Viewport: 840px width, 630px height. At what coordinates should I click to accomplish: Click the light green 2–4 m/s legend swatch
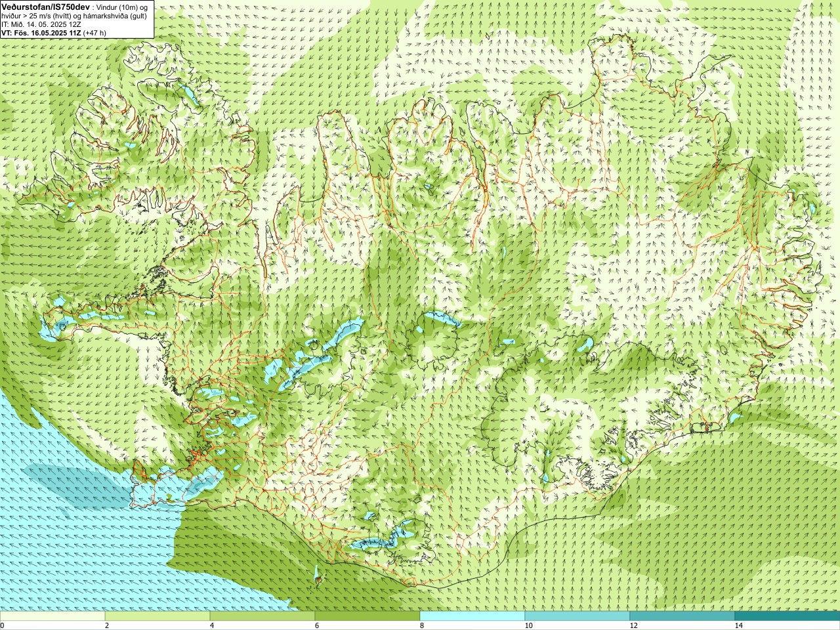pos(157,616)
